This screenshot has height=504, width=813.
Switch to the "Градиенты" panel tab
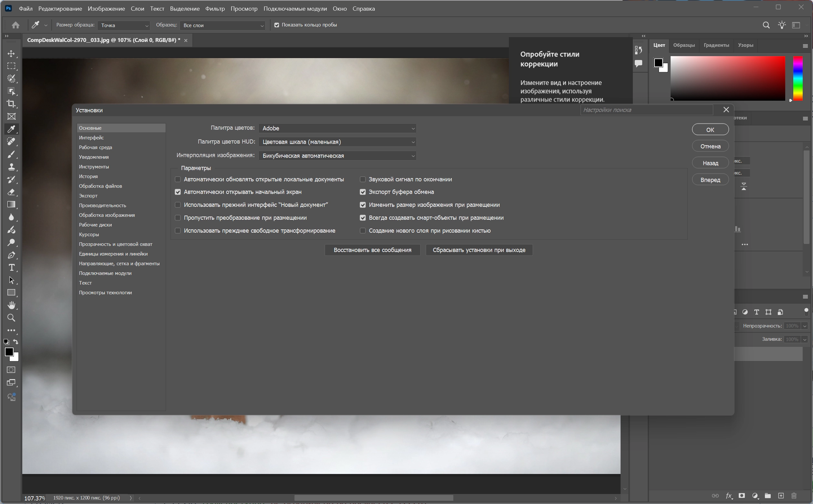click(716, 45)
